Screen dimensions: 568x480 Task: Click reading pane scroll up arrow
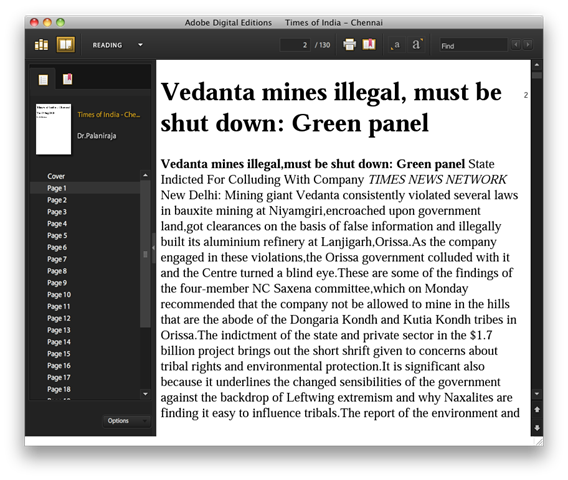point(537,65)
